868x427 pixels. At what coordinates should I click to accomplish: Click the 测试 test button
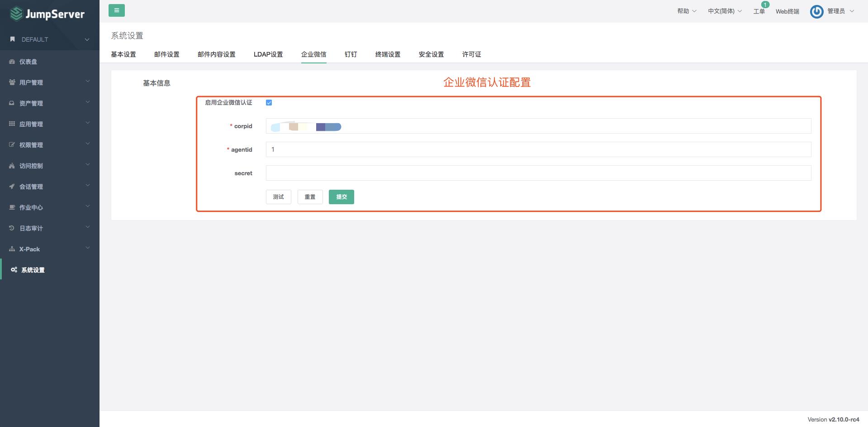click(279, 197)
